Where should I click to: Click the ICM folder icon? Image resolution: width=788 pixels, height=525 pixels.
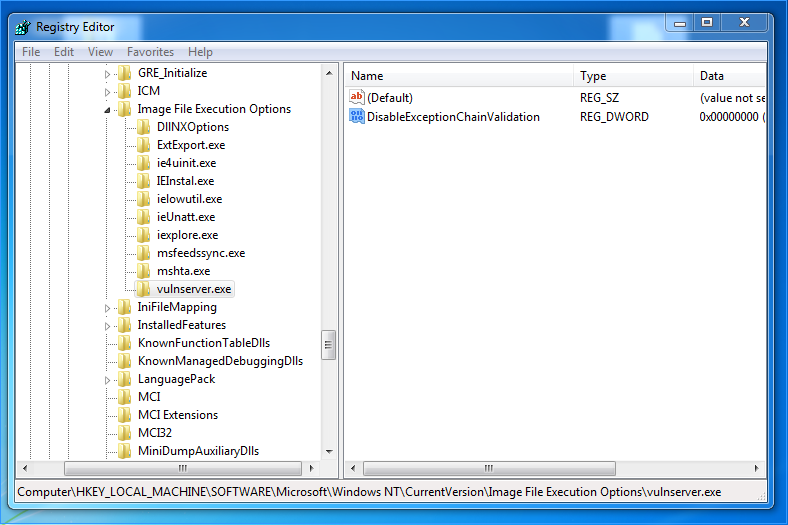125,91
